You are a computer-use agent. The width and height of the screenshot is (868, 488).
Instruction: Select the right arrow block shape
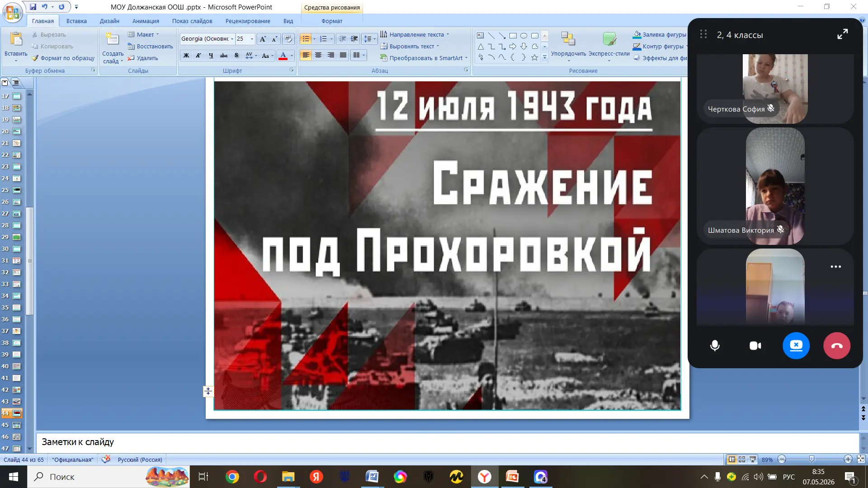click(513, 47)
